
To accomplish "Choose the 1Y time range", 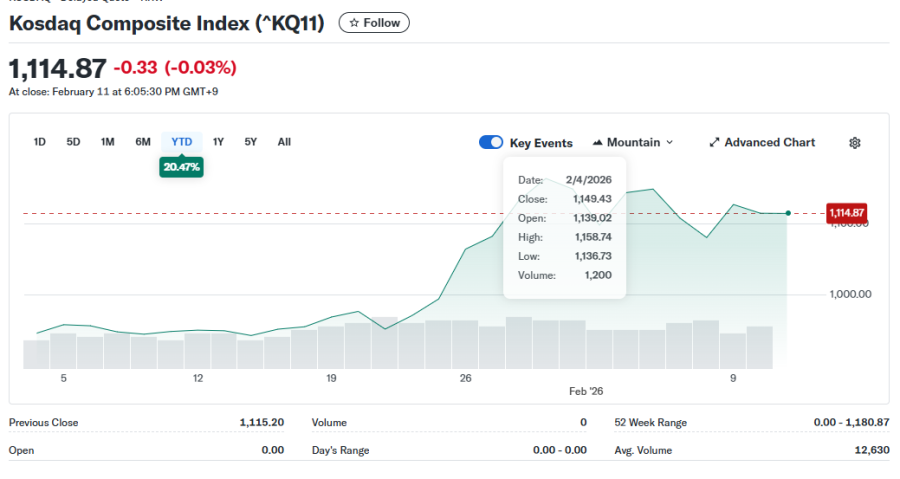I will (218, 142).
